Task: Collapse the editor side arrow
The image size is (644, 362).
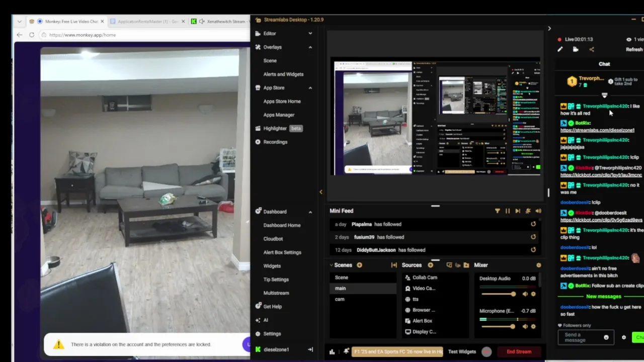Action: click(321, 192)
